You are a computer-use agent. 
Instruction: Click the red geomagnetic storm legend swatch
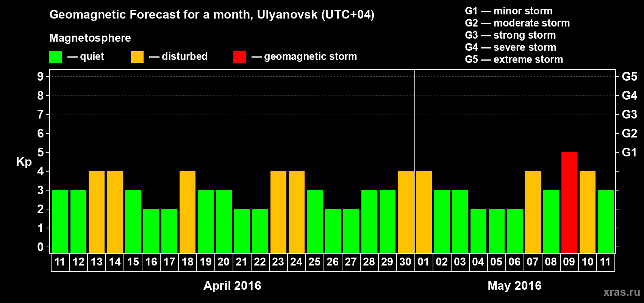click(x=239, y=57)
